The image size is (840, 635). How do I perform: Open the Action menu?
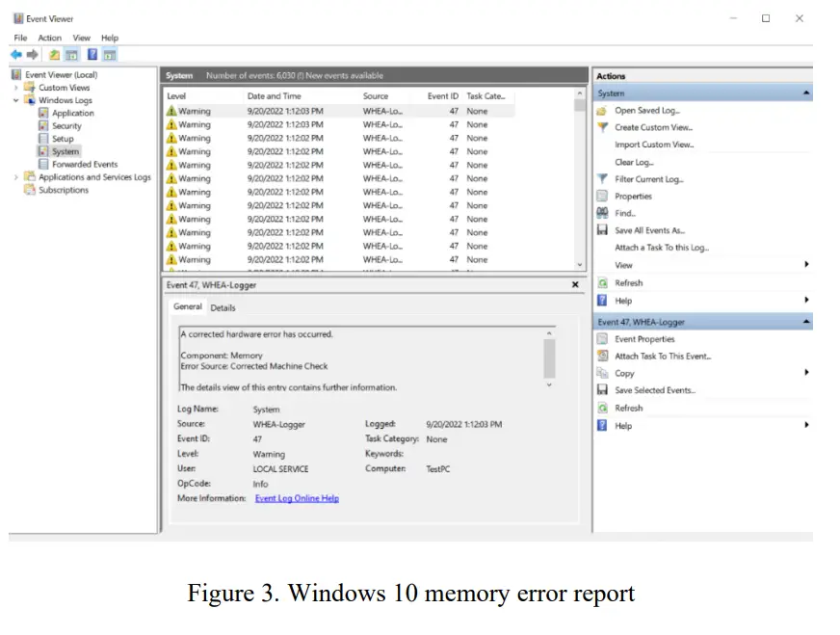tap(49, 38)
